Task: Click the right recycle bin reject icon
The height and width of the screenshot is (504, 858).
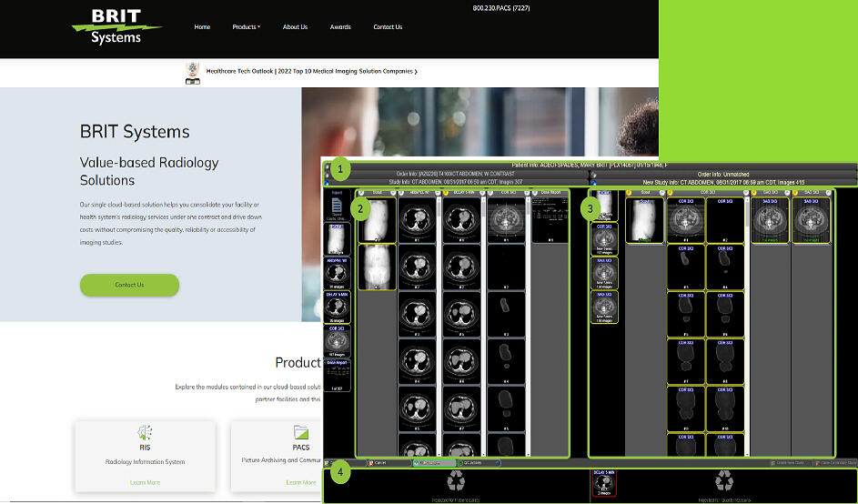Action: (x=724, y=479)
